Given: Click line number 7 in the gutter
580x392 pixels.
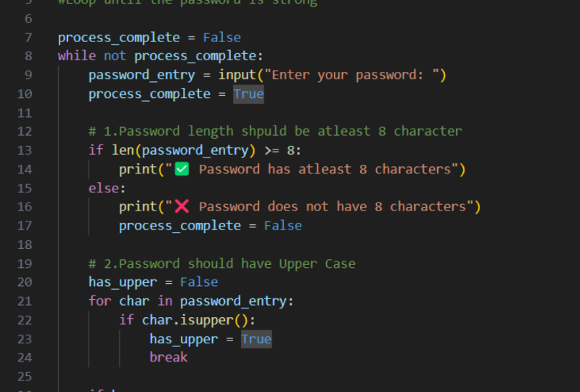Looking at the screenshot, I should click(x=28, y=37).
